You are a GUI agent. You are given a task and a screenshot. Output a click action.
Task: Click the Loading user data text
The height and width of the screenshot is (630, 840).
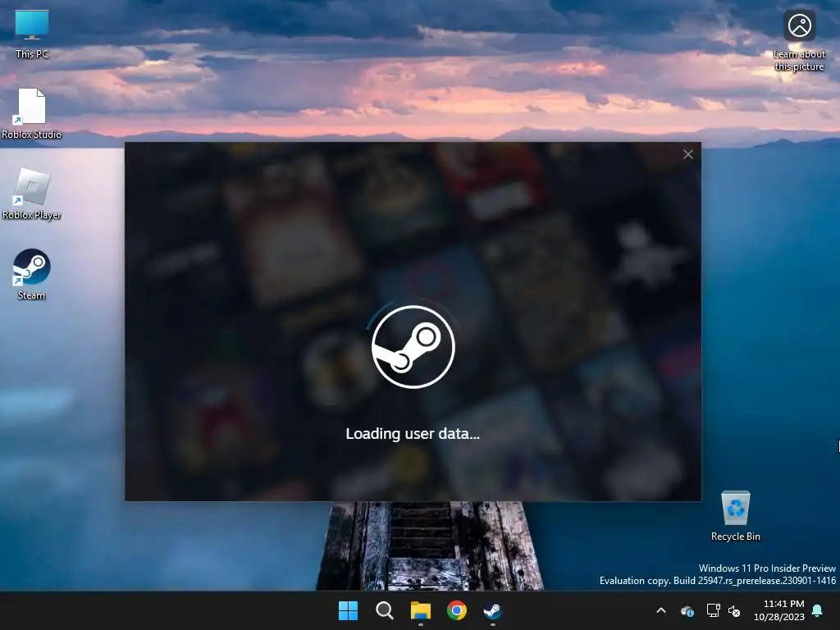click(x=413, y=433)
